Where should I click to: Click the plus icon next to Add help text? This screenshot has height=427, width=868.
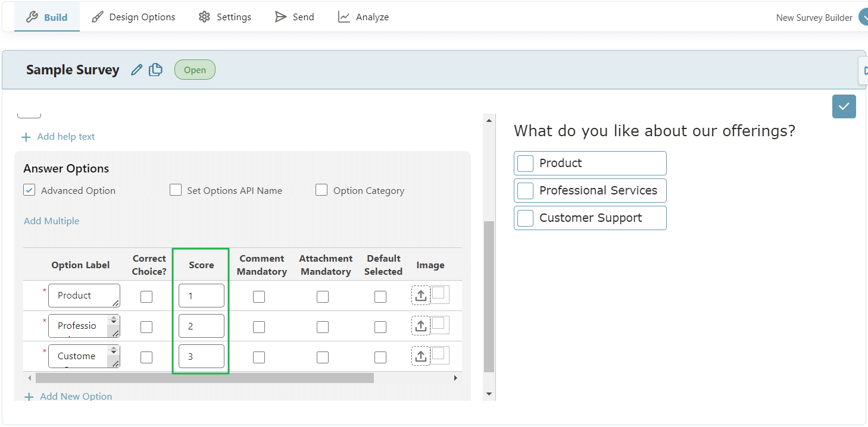pyautogui.click(x=26, y=137)
